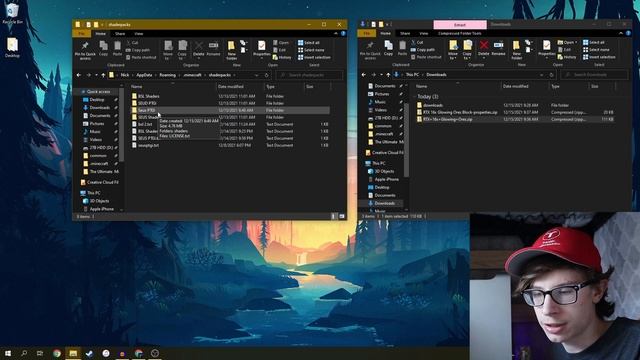
Task: Click New folder in Downloads window ribbon
Action: pos(516,49)
